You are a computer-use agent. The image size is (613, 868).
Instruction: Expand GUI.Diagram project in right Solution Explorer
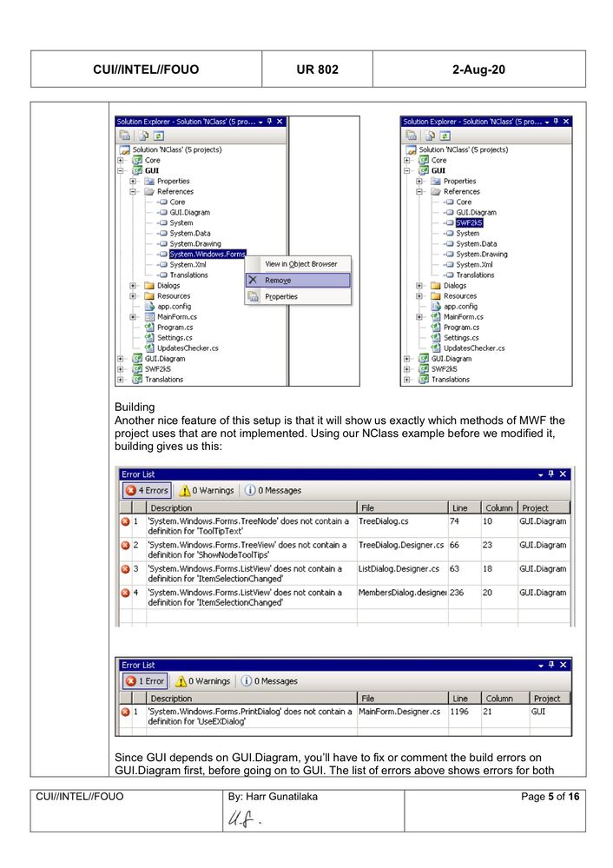coord(407,359)
